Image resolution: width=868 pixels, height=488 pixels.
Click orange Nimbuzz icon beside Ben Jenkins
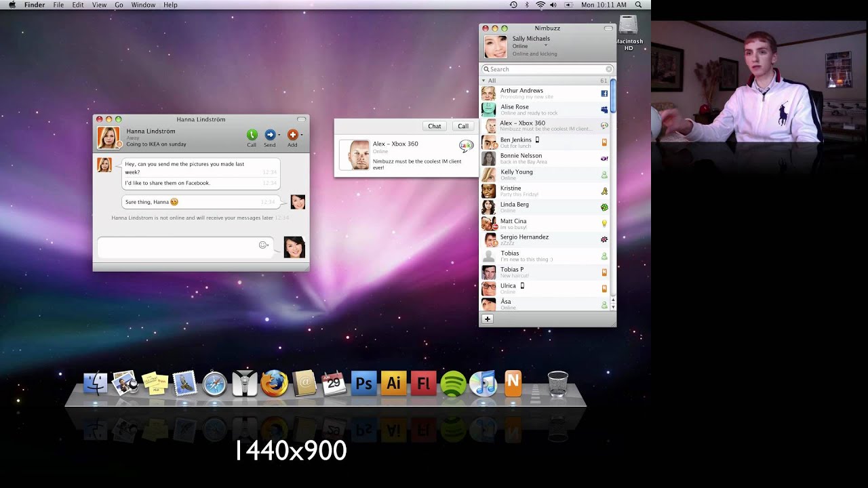tap(604, 142)
